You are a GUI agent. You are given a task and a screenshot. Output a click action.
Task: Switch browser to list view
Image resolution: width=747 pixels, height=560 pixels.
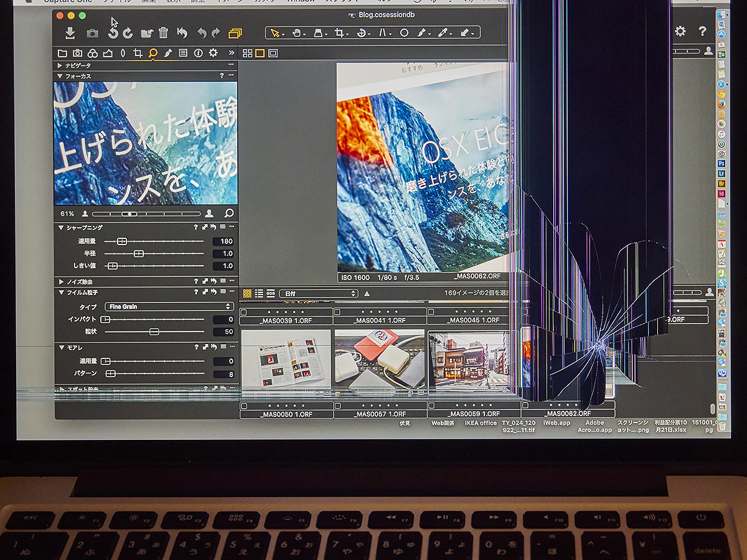click(259, 293)
